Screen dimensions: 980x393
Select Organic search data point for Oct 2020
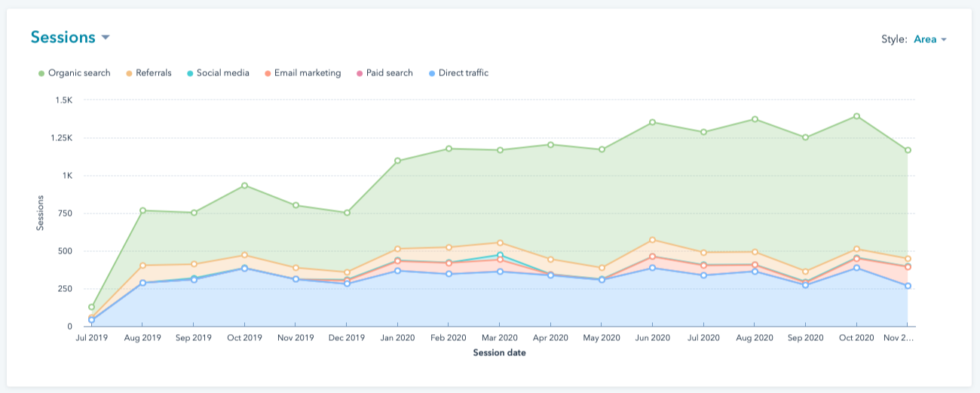[x=856, y=116]
